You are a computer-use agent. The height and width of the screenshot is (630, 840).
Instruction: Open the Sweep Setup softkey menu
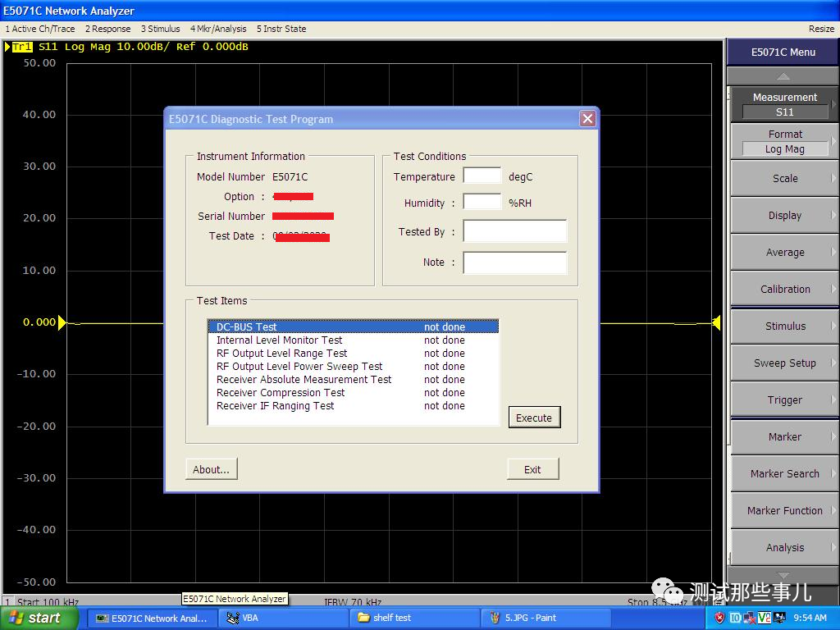point(784,363)
